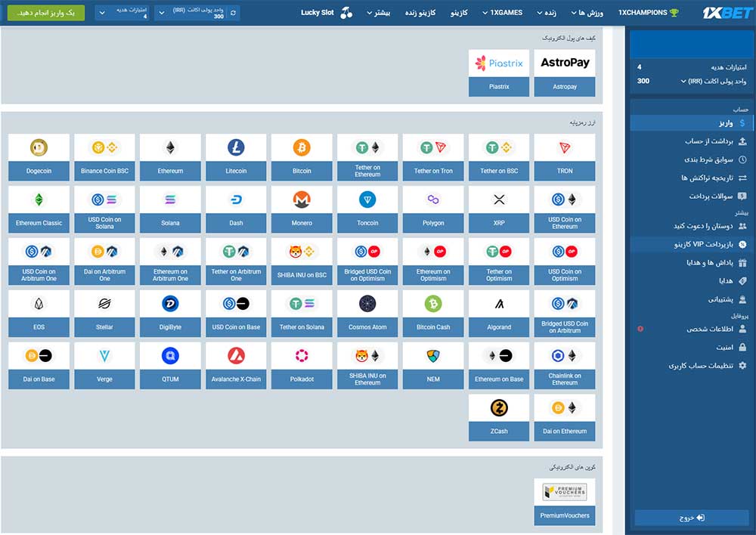Image resolution: width=756 pixels, height=535 pixels.
Task: Select the TRON deposit tile
Action: pos(565,157)
